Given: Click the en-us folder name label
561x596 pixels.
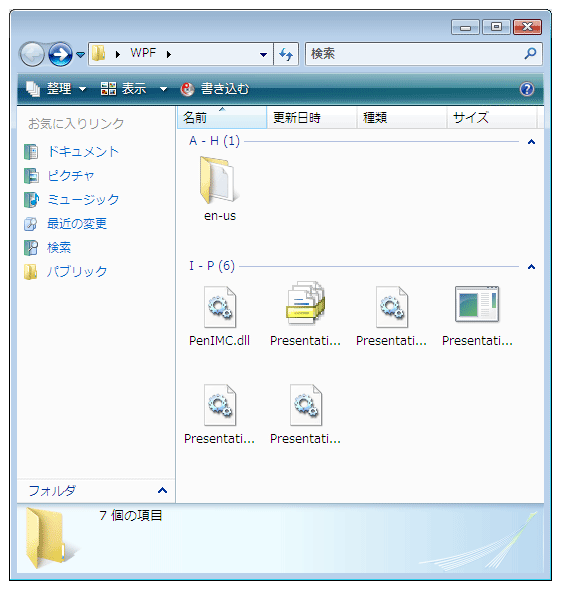Looking at the screenshot, I should click(220, 216).
